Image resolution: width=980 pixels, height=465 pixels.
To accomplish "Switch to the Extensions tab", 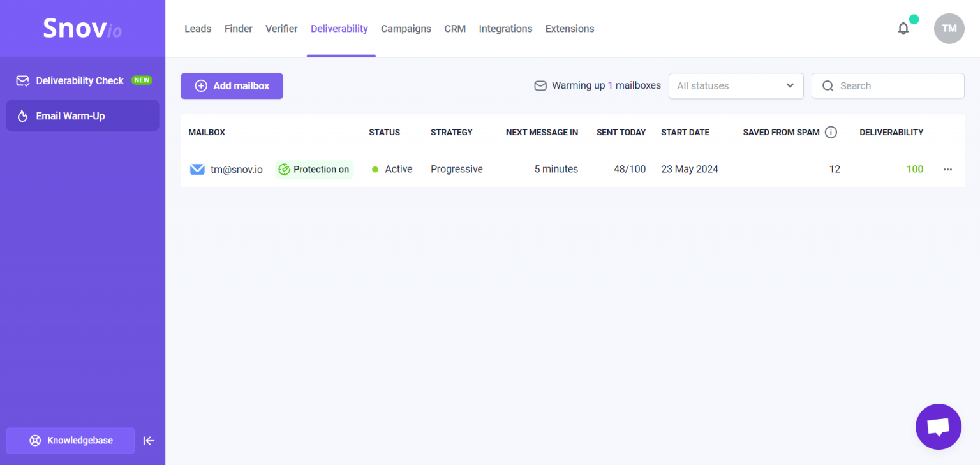I will [x=570, y=29].
